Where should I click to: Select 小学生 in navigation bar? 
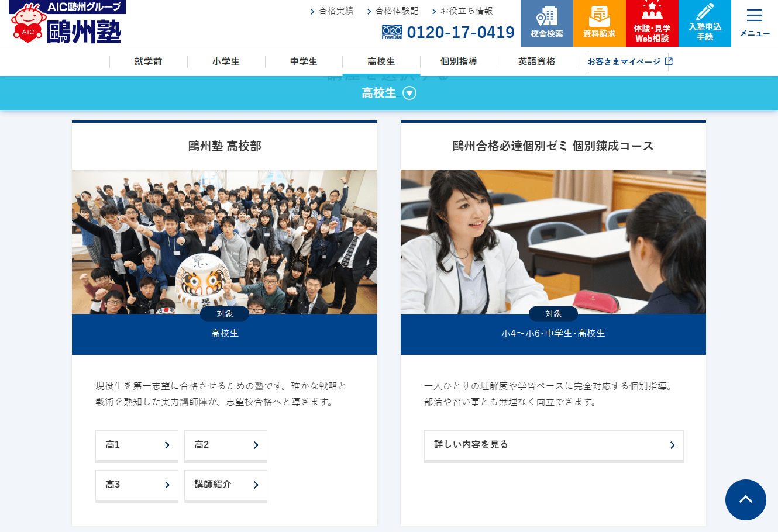click(x=226, y=62)
